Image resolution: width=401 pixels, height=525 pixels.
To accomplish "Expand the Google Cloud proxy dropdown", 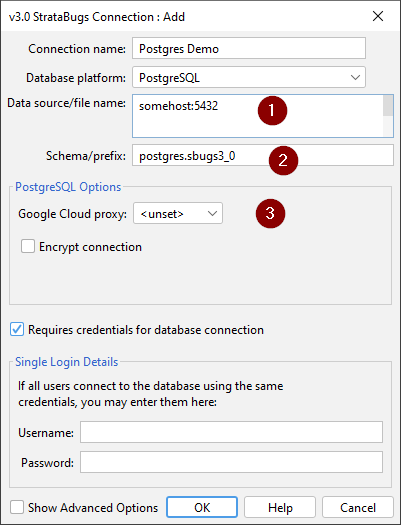I will [x=178, y=213].
